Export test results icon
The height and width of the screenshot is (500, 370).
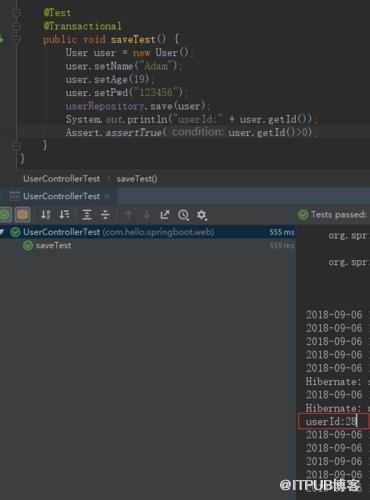tap(165, 215)
